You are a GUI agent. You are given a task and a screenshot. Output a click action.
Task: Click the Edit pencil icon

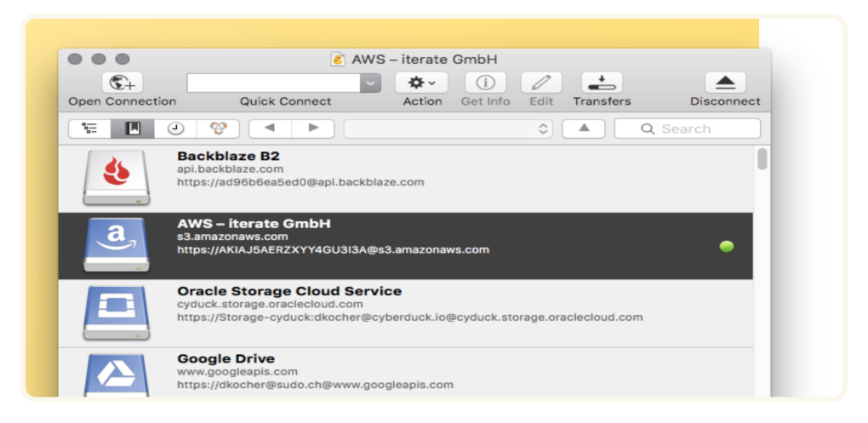coord(541,83)
